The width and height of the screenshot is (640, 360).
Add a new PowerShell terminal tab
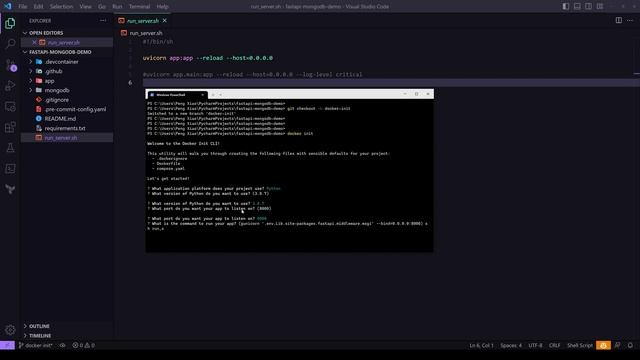point(213,95)
